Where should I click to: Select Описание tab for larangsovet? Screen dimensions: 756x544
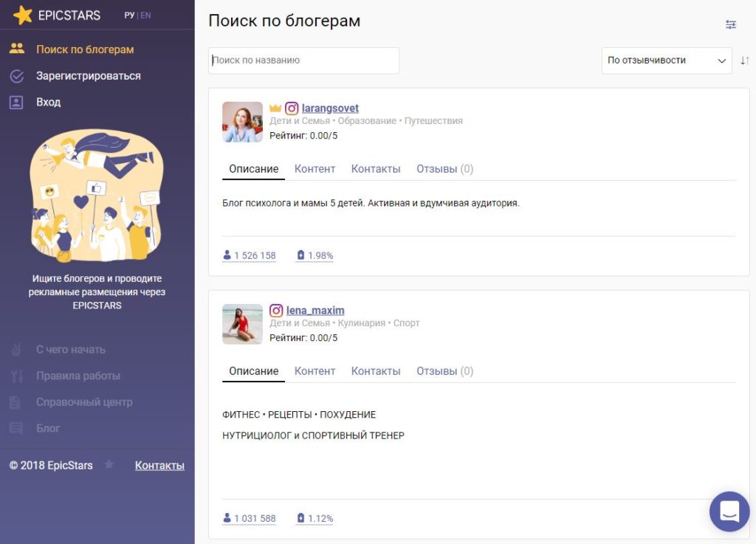(x=254, y=169)
